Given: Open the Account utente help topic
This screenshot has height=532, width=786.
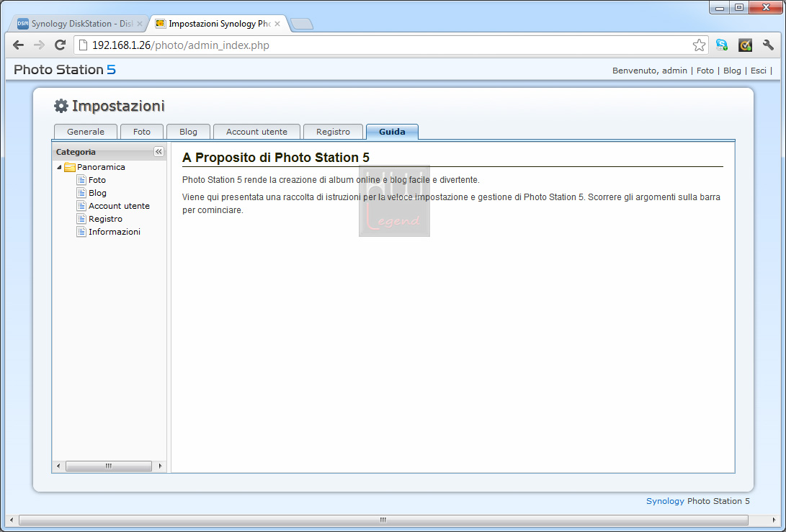Looking at the screenshot, I should click(120, 206).
